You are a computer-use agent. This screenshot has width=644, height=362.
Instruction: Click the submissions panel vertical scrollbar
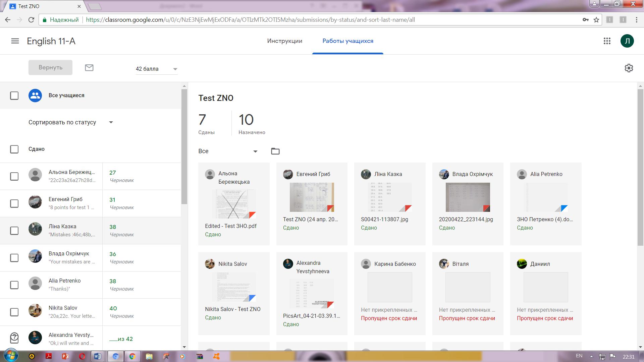pos(640,168)
